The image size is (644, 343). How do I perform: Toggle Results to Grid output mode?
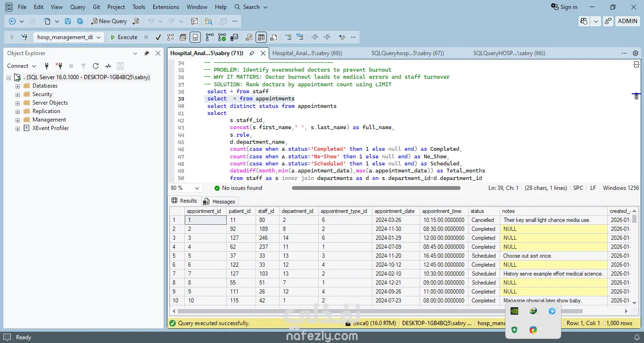(x=261, y=37)
